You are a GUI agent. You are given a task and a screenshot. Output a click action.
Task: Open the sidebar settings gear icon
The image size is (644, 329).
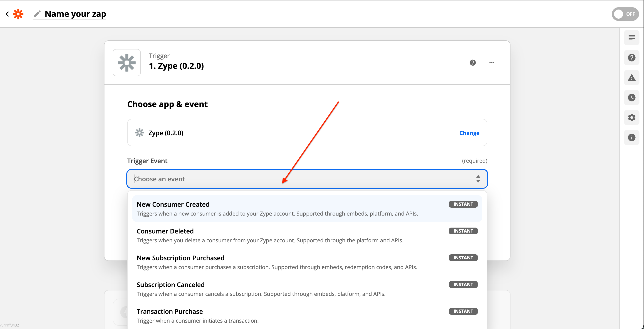click(632, 117)
